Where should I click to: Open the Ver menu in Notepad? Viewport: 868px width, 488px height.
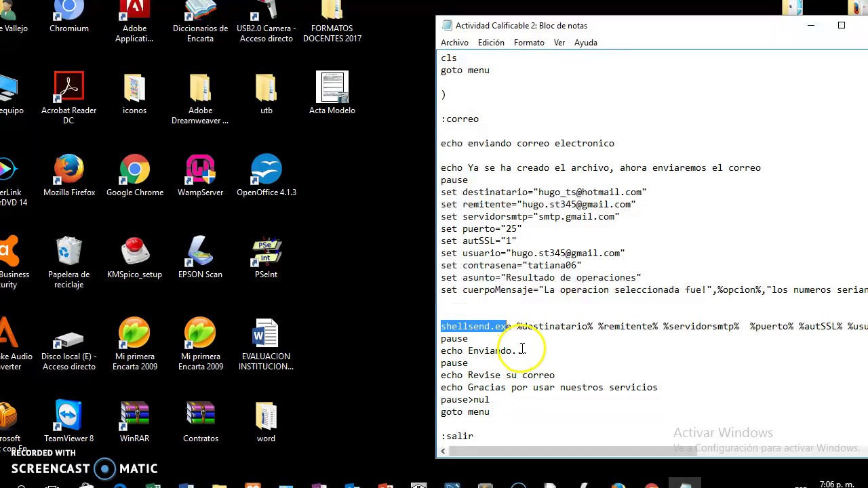[x=559, y=43]
